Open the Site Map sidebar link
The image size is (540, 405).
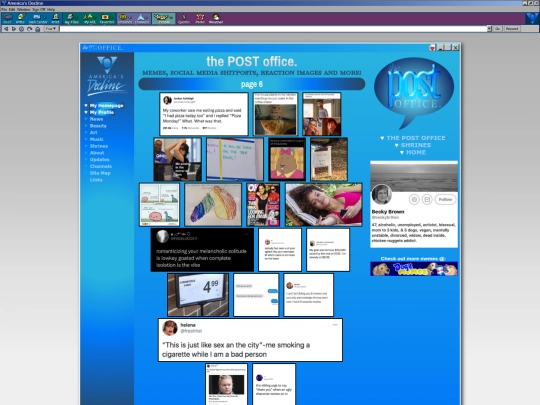[100, 173]
